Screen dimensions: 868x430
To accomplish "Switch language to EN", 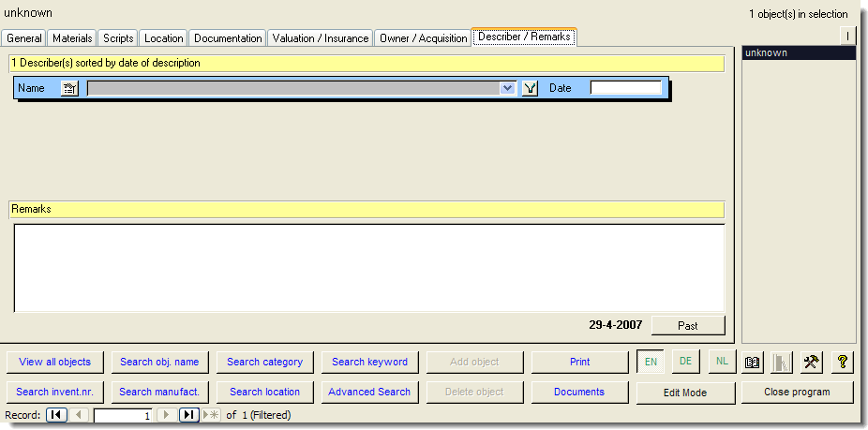I will (651, 362).
